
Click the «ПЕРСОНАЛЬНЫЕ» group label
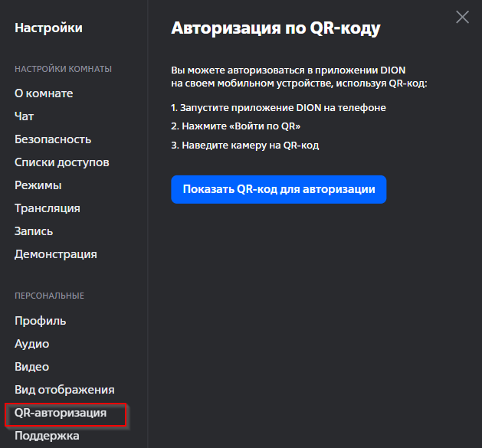(x=50, y=296)
